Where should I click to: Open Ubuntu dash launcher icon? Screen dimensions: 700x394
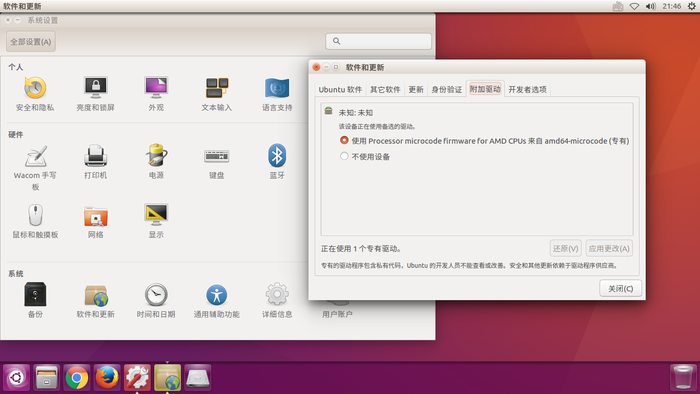(x=17, y=377)
